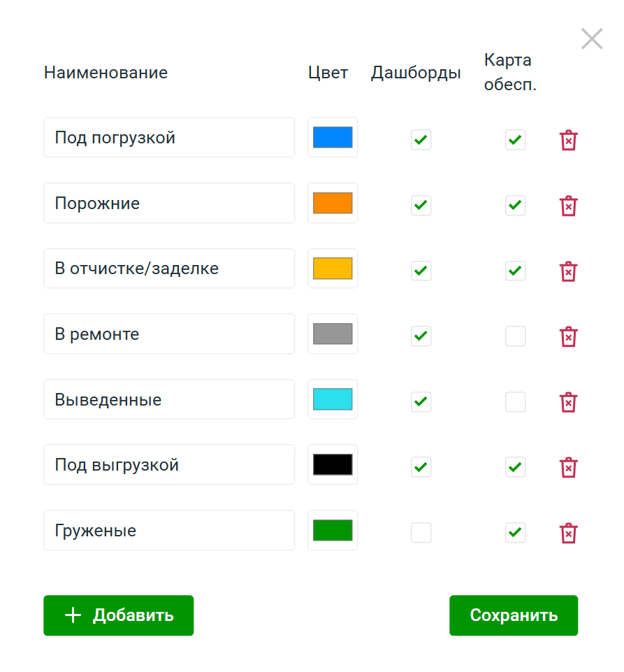Delete the 'Под погрузкой' row
The image size is (624, 672).
point(569,140)
